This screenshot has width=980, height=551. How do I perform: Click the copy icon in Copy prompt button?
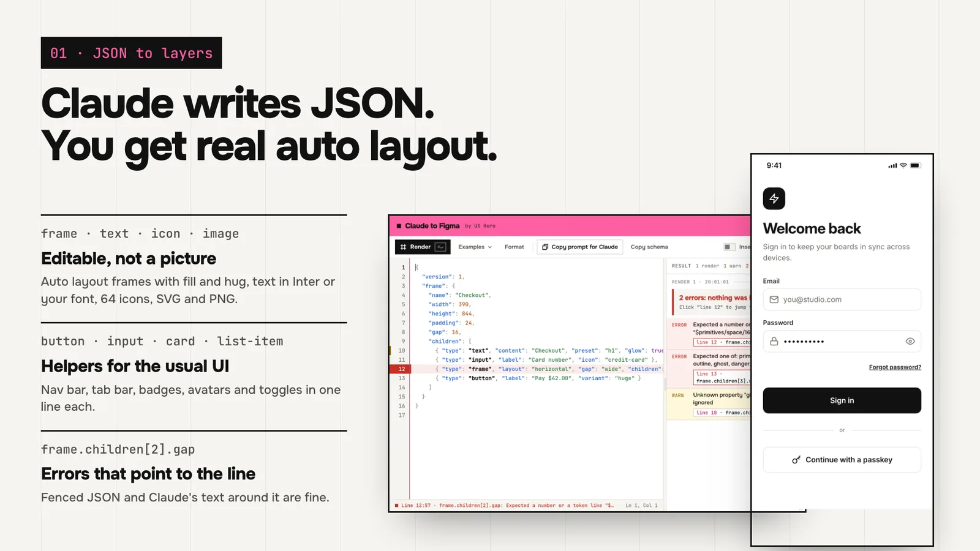[x=545, y=247]
